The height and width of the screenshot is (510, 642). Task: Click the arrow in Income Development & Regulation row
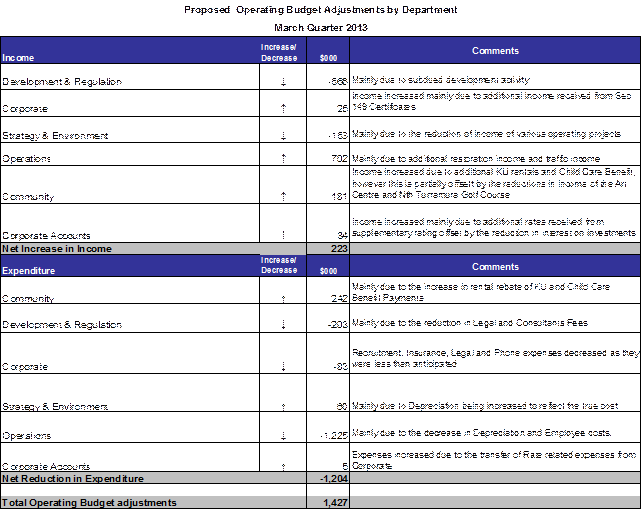coord(285,82)
